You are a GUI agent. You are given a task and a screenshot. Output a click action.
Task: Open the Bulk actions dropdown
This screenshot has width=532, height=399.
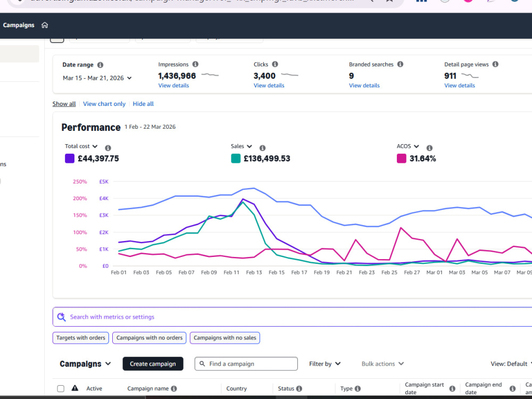point(383,364)
